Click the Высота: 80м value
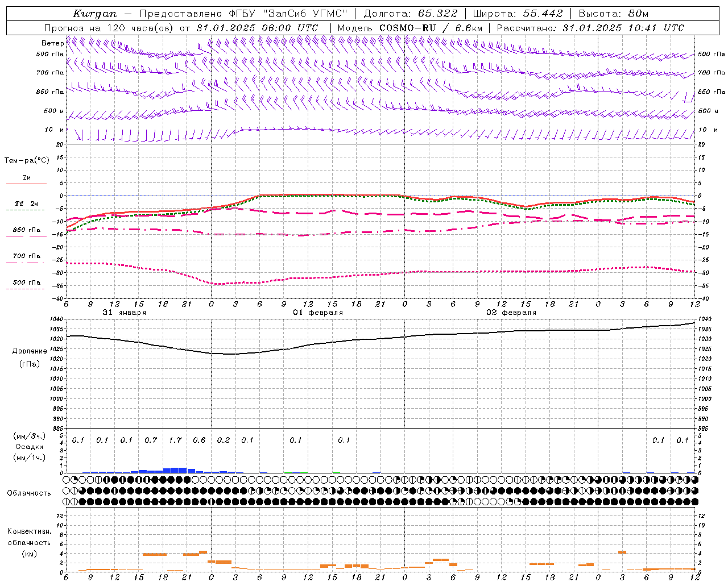728x582 pixels. coord(613,14)
